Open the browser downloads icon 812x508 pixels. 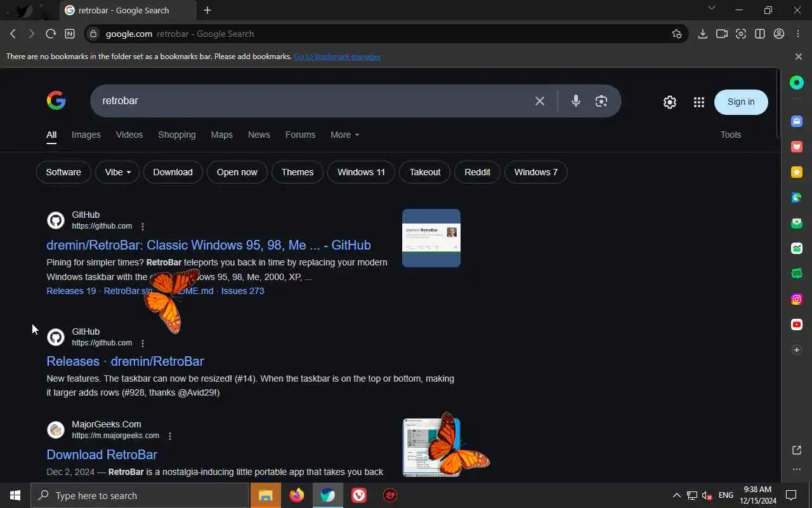point(702,34)
